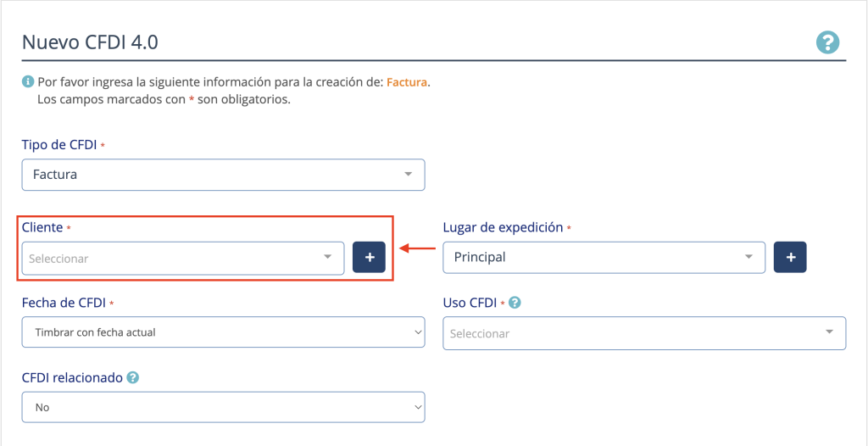Image resolution: width=868 pixels, height=446 pixels.
Task: Click the 'Fecha de CFDI' label
Action: click(x=64, y=303)
